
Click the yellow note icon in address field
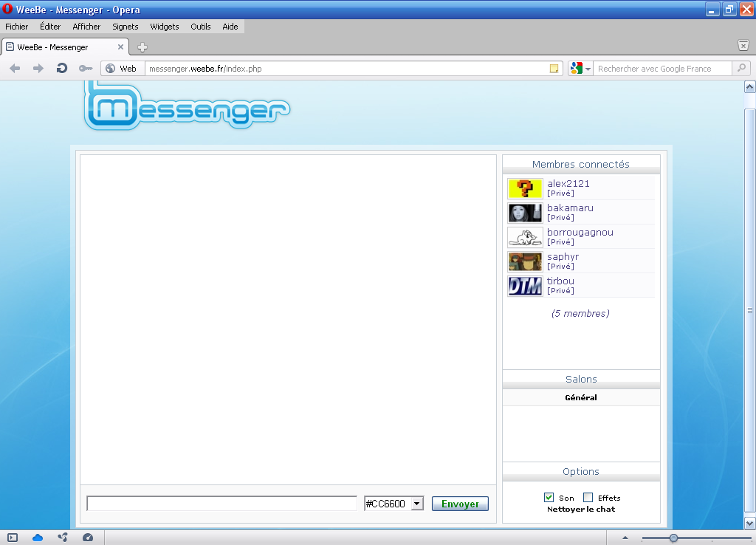pos(554,69)
